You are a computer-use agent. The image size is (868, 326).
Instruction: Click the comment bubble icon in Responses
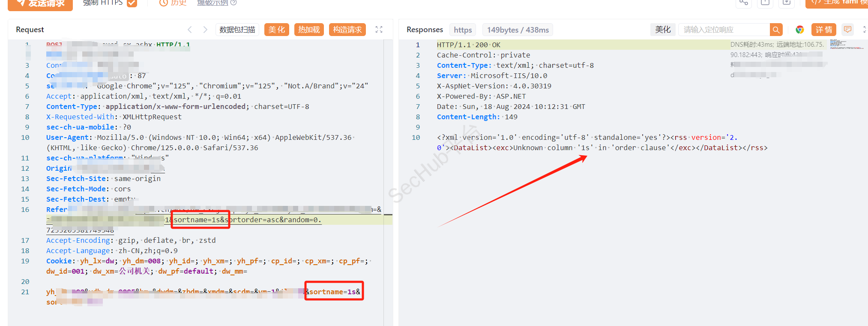pos(847,30)
